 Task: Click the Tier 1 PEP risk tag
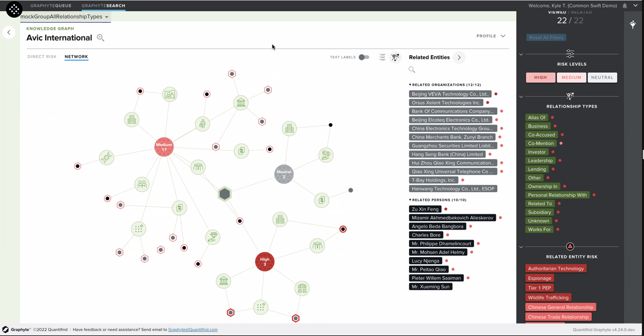(x=539, y=288)
